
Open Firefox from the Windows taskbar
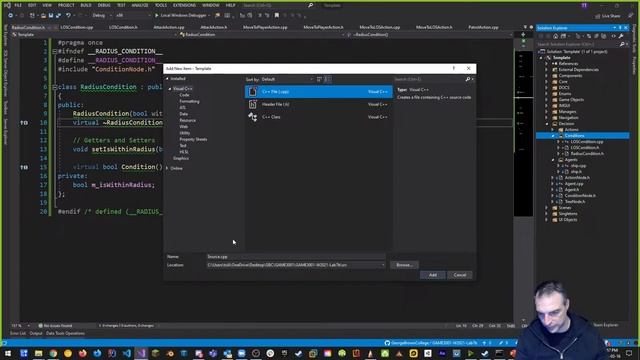[x=82, y=353]
